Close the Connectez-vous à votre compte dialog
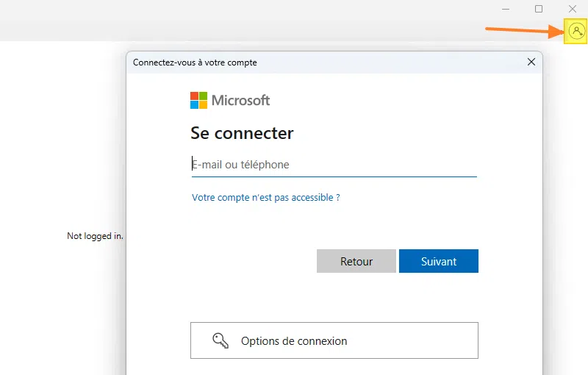This screenshot has width=588, height=375. coord(531,63)
